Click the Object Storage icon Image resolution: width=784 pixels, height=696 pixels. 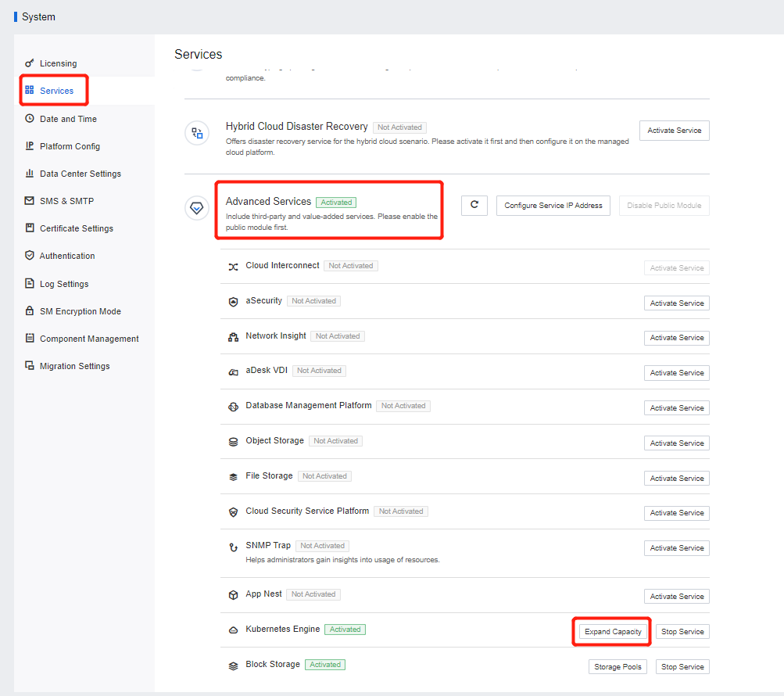coord(233,442)
